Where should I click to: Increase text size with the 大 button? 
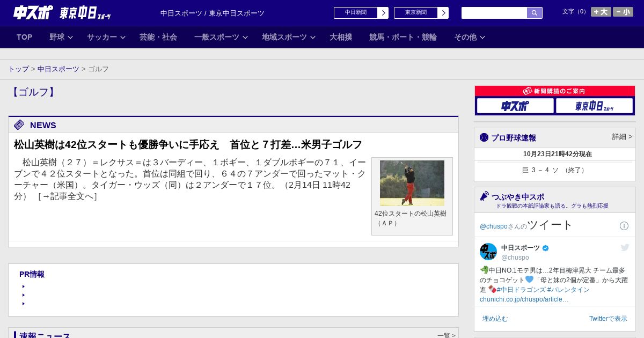pyautogui.click(x=601, y=12)
